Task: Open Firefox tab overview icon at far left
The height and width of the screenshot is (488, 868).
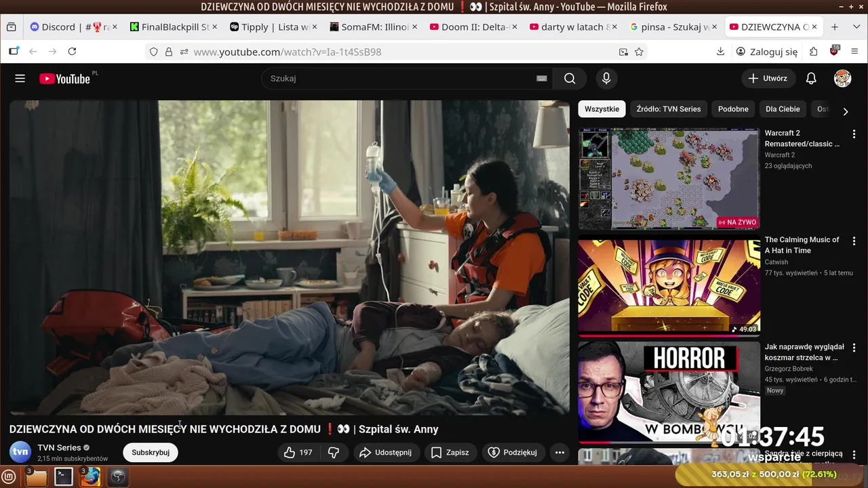Action: [x=12, y=27]
